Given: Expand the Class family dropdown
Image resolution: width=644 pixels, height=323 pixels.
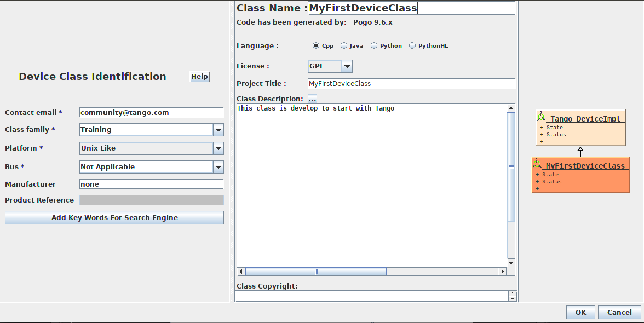Looking at the screenshot, I should coord(219,130).
